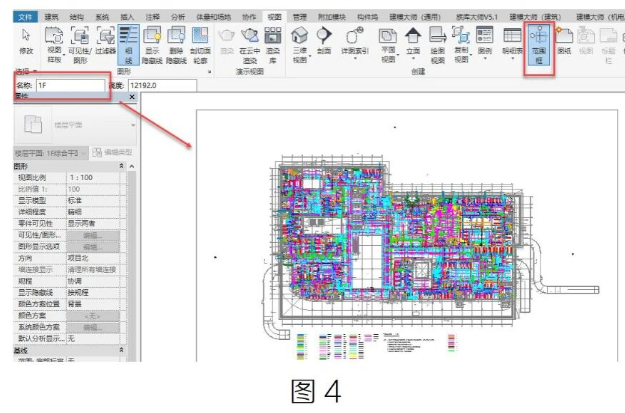625x413 pixels.
Task: Click the 详细程度 value cell
Action: pos(92,212)
